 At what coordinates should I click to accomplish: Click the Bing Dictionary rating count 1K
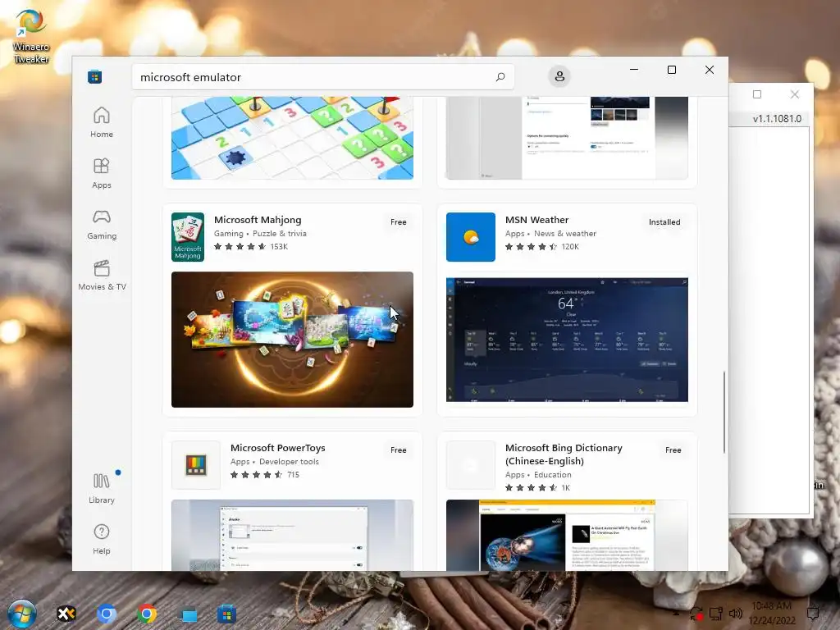click(566, 487)
